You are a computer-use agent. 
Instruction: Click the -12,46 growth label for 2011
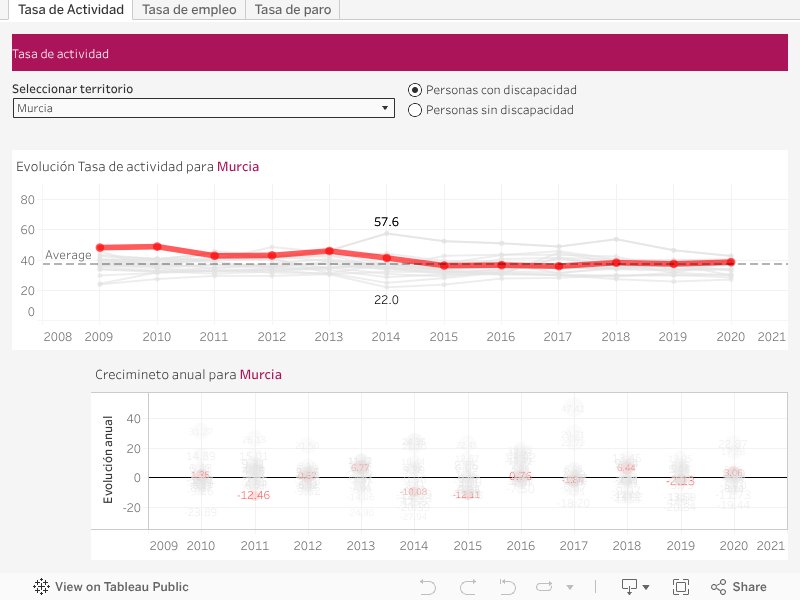[x=254, y=495]
